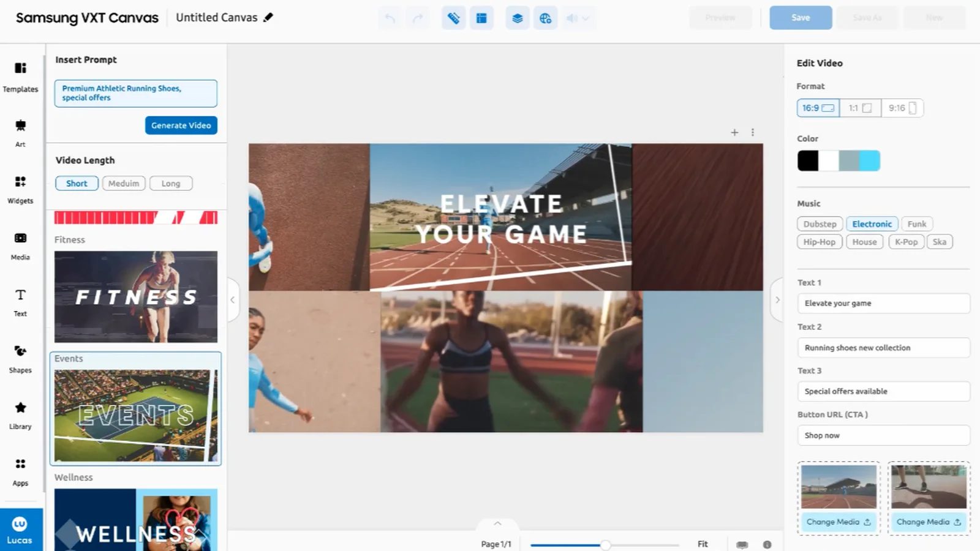Image resolution: width=980 pixels, height=551 pixels.
Task: Select the Wellness video template thumbnail
Action: coord(136,520)
